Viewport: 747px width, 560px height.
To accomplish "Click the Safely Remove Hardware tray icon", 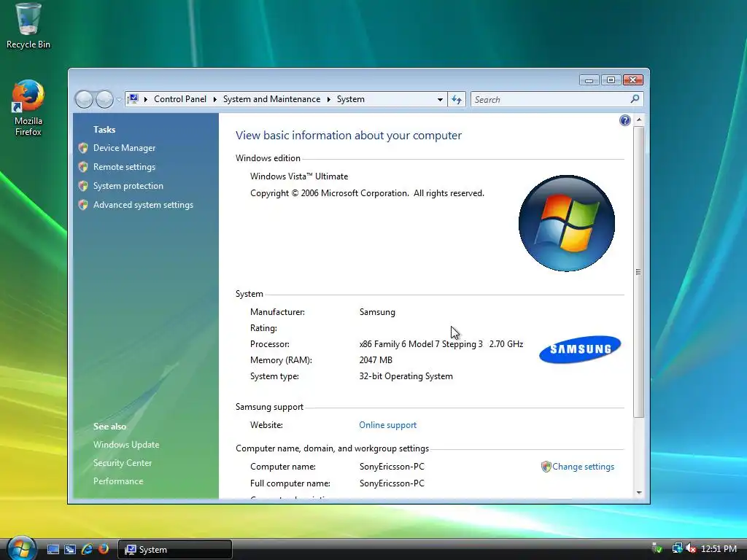I will (657, 548).
